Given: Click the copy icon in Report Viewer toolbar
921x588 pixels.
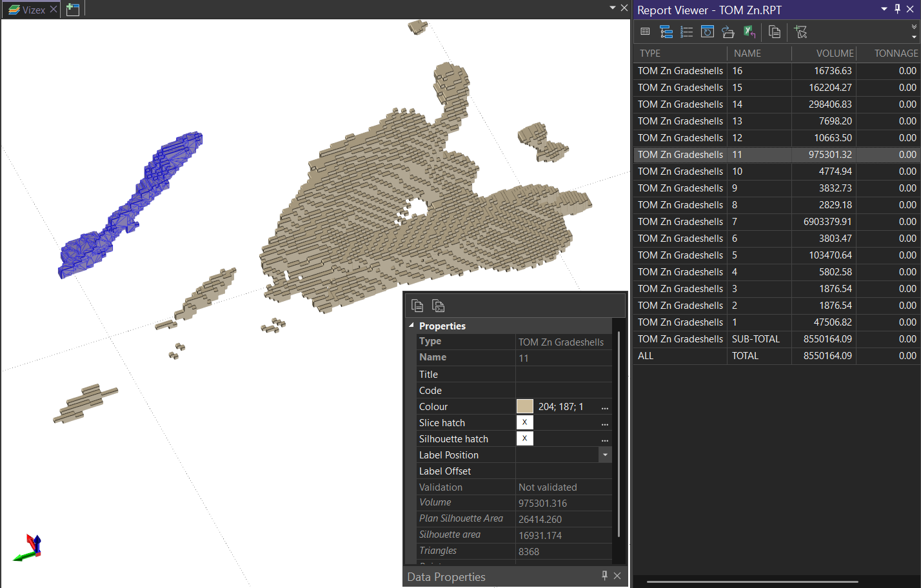Looking at the screenshot, I should pyautogui.click(x=775, y=32).
